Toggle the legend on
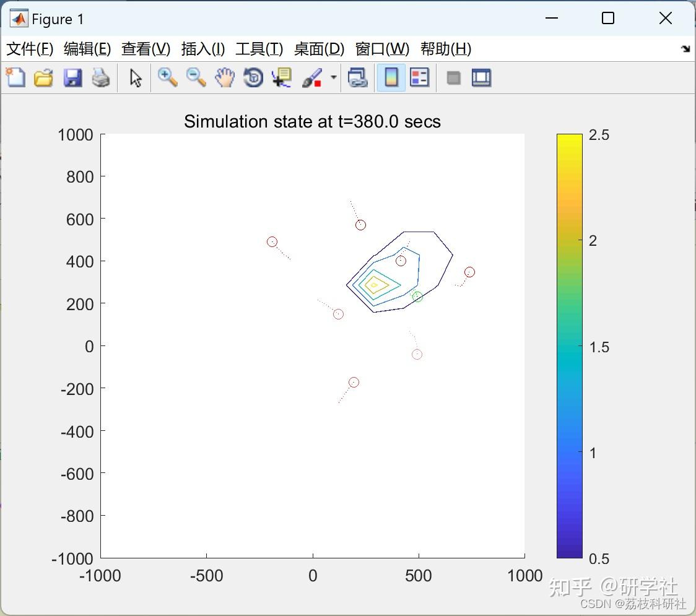Image resolution: width=696 pixels, height=616 pixels. click(420, 77)
